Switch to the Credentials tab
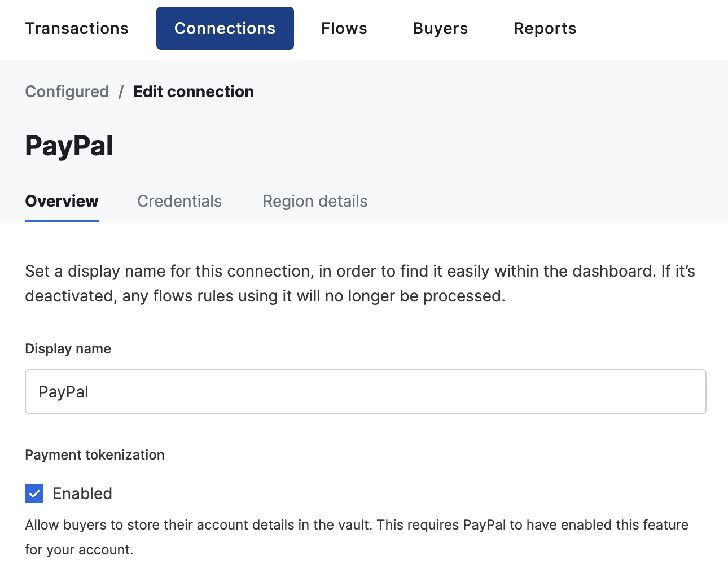 coord(179,200)
